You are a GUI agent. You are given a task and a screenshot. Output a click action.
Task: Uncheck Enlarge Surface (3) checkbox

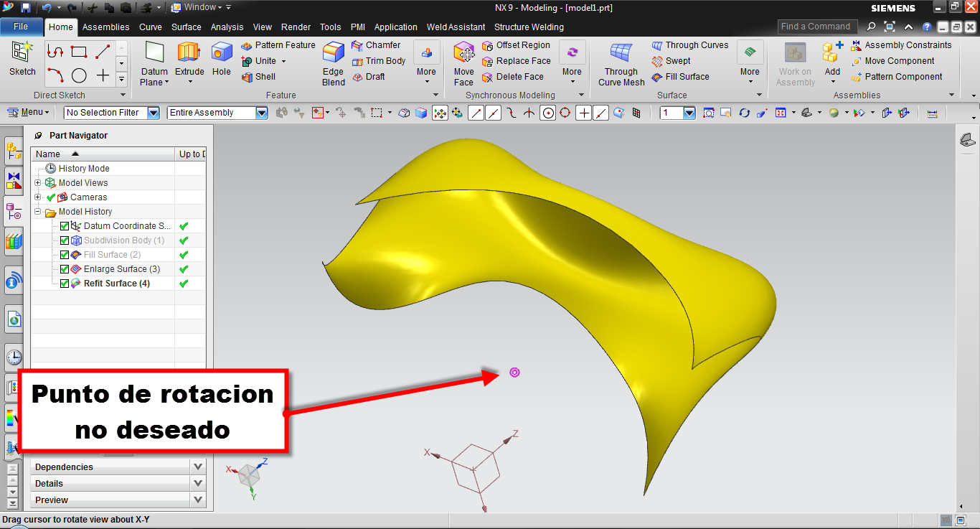click(65, 269)
